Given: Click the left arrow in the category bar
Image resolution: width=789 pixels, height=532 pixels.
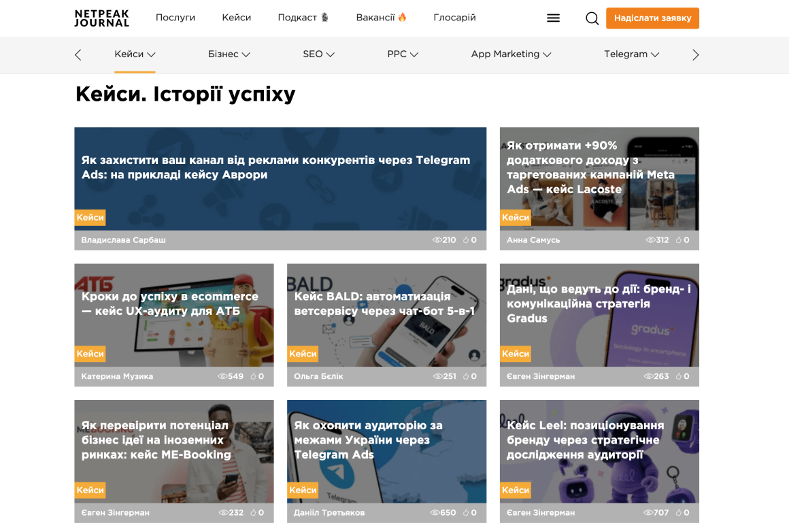Looking at the screenshot, I should coord(78,54).
